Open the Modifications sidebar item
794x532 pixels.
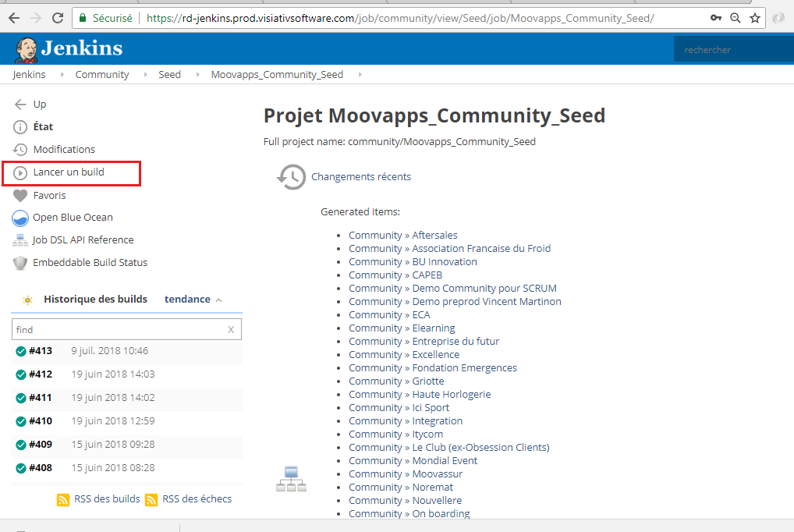(x=64, y=150)
